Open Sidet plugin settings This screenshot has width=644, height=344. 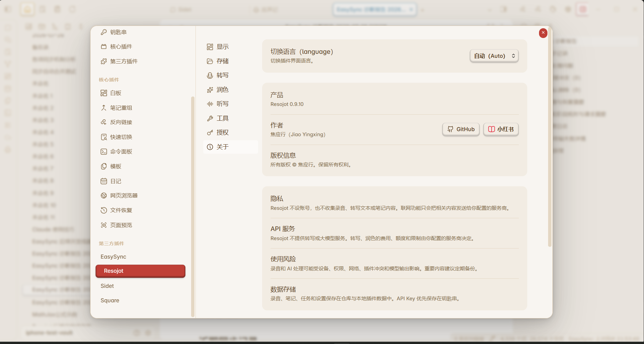[140, 286]
